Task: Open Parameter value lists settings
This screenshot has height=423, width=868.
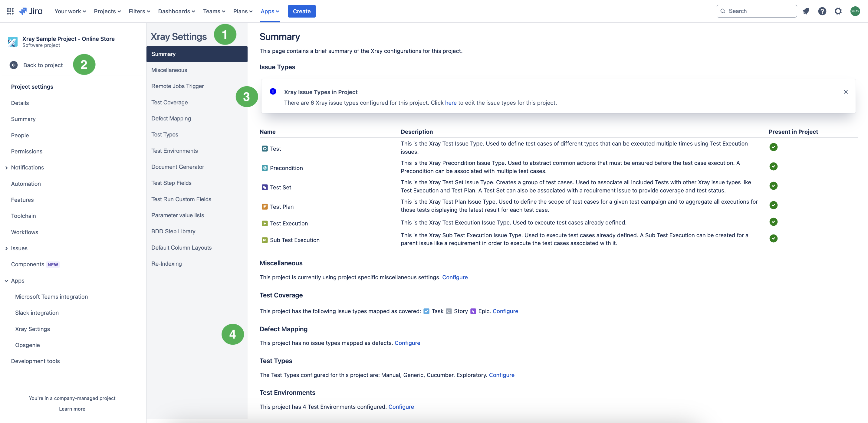Action: pos(197,215)
